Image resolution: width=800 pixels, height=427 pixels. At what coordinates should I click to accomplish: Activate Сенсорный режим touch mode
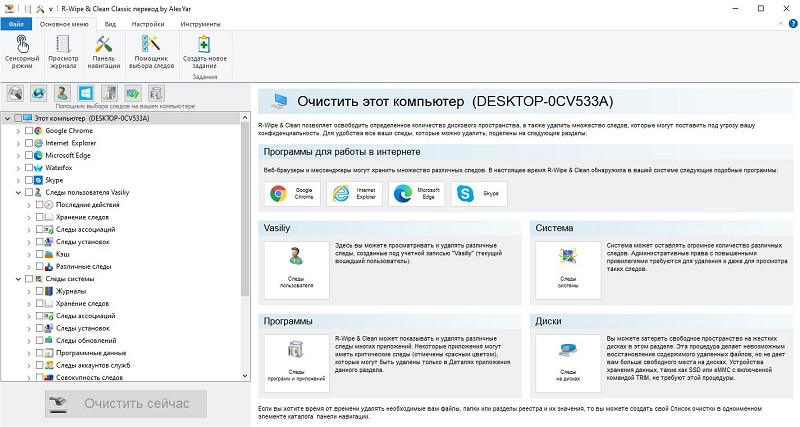click(22, 52)
